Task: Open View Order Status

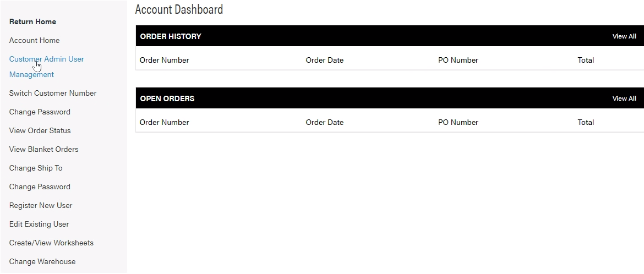Action: tap(40, 130)
